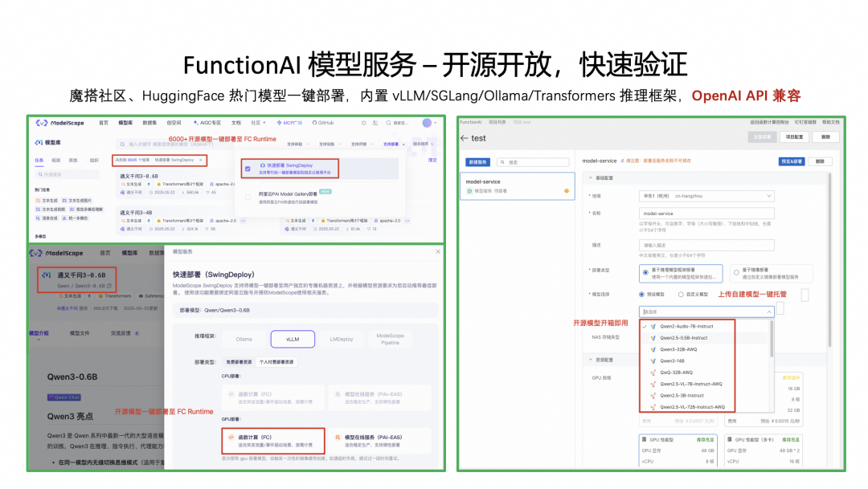Collapse the 基础配置 section chevron
868x489 pixels.
click(590, 178)
